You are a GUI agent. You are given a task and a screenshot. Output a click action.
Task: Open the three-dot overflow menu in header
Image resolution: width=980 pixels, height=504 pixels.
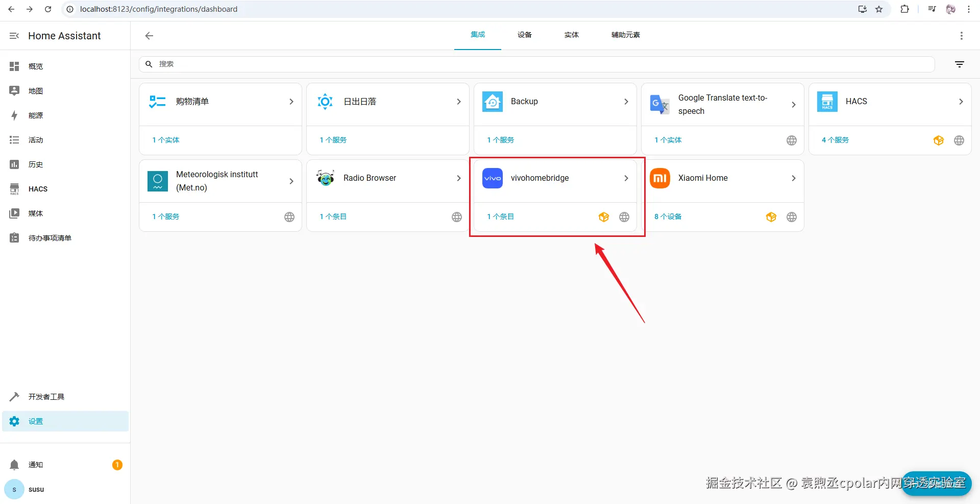(962, 36)
